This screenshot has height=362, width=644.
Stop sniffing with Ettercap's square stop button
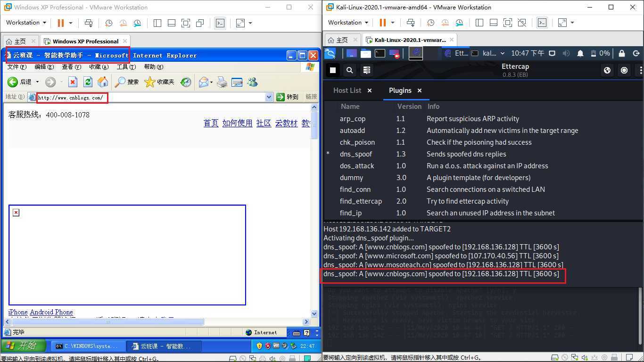(x=333, y=70)
